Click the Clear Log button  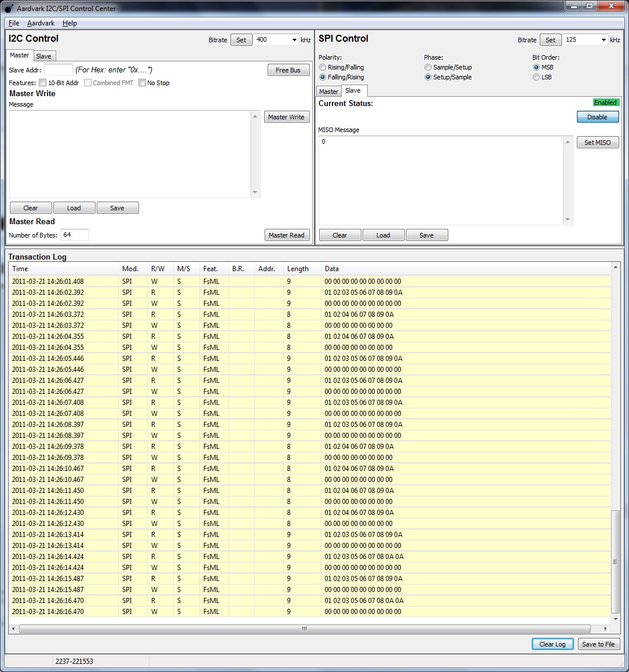[x=553, y=644]
